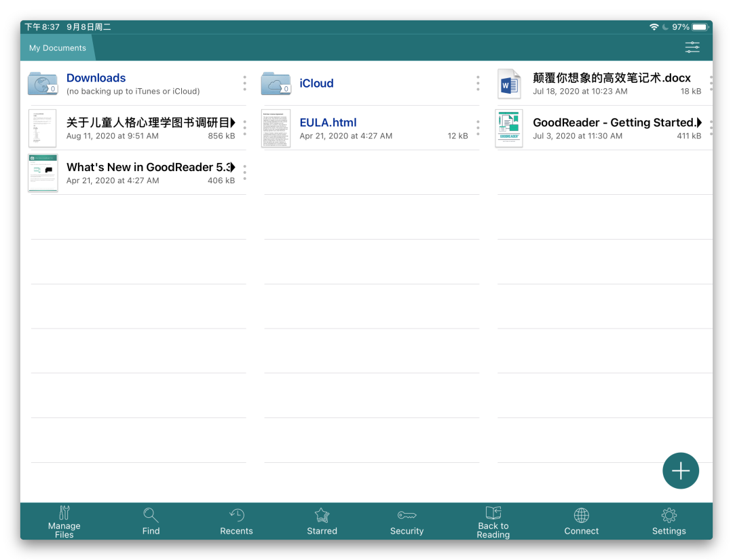Tap the date Jul 3, 2020 at 11:30 AM

tap(578, 136)
